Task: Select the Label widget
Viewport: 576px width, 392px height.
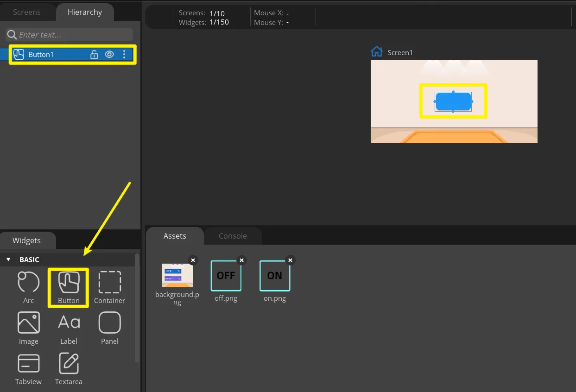Action: coord(69,322)
